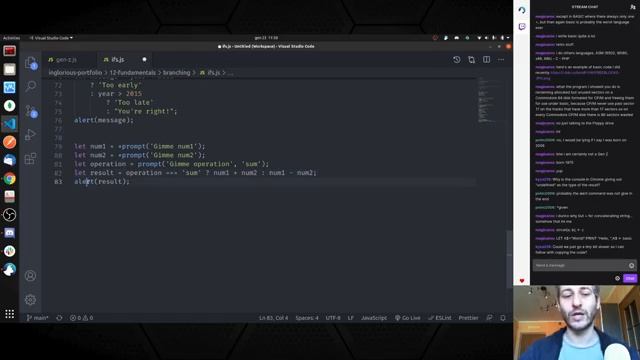Screen dimensions: 640x360
Task: Click the 12-fundamentals breadcrumb segment
Action: coord(133,73)
